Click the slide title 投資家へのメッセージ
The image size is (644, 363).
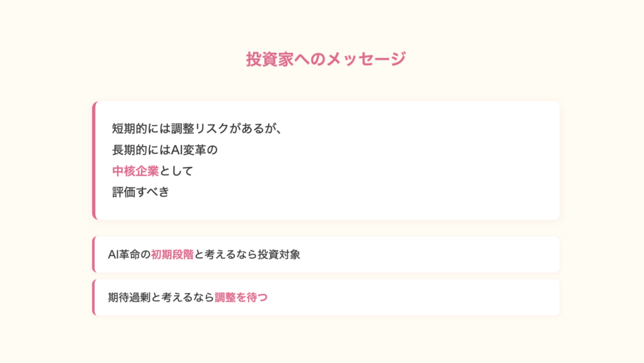click(x=326, y=59)
